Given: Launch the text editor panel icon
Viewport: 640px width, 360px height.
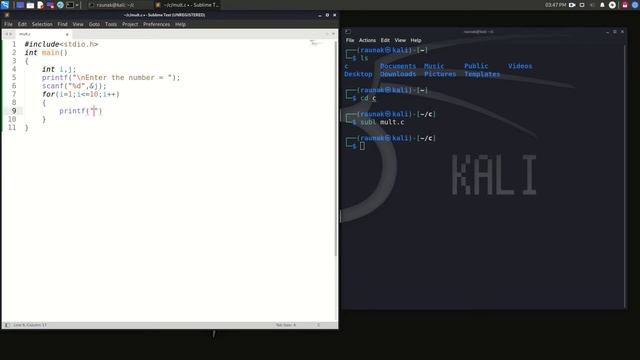Looking at the screenshot, I should (x=40, y=5).
